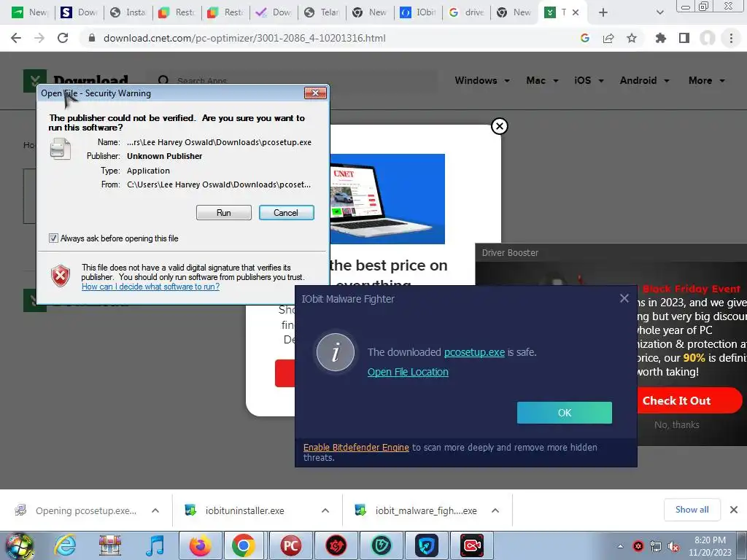
Task: Show hidden system tray icons
Action: tap(620, 546)
